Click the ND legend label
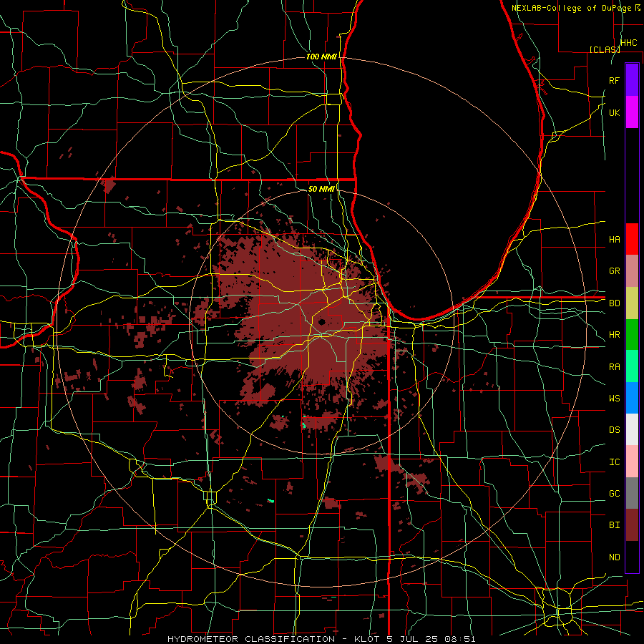 (615, 557)
